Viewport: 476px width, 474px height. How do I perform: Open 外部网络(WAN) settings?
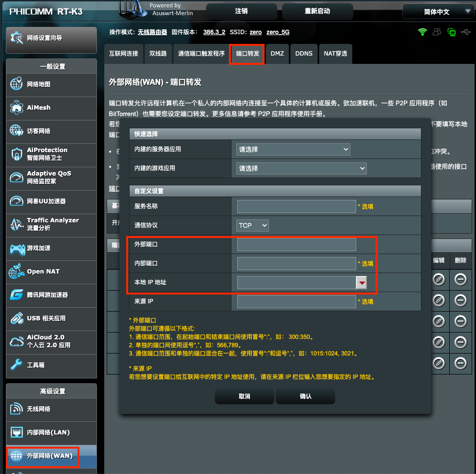click(x=51, y=456)
